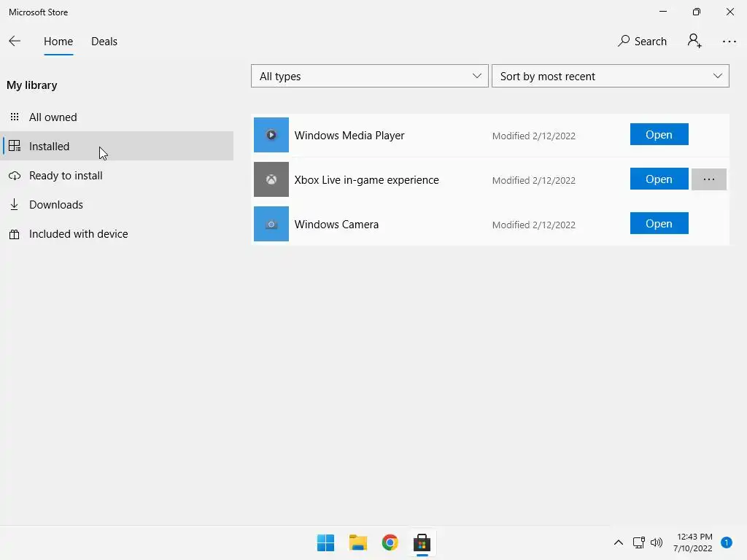Image resolution: width=747 pixels, height=560 pixels.
Task: Minimize the Microsoft Store window
Action: pos(663,12)
